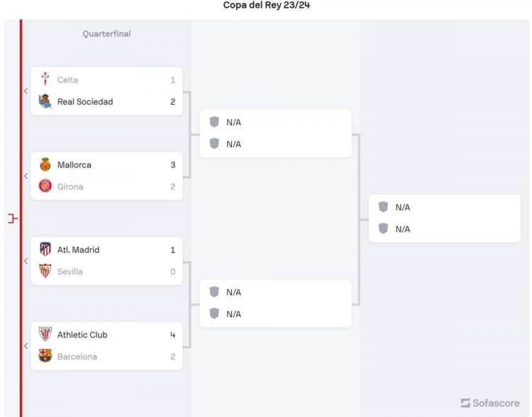The width and height of the screenshot is (532, 417).
Task: Click the Mallorca club crest
Action: pyautogui.click(x=45, y=165)
